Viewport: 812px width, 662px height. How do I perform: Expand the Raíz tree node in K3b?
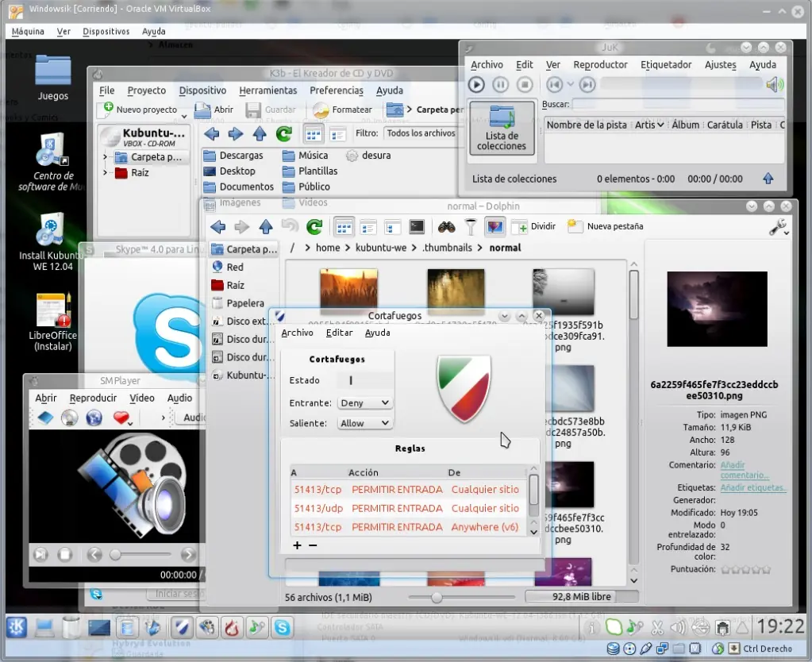coord(105,172)
